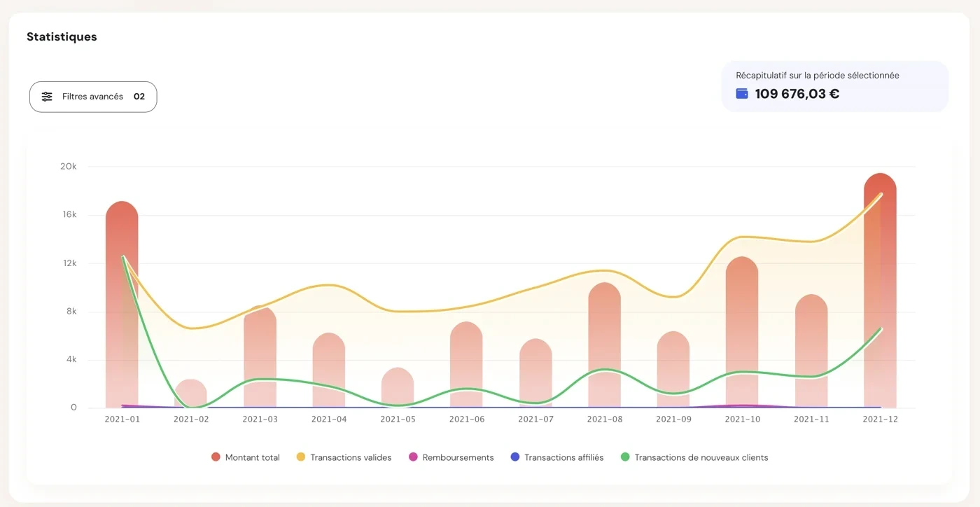This screenshot has height=507, width=980.
Task: Click the Récapitulatif sur la période sélectionnée text
Action: (x=818, y=76)
